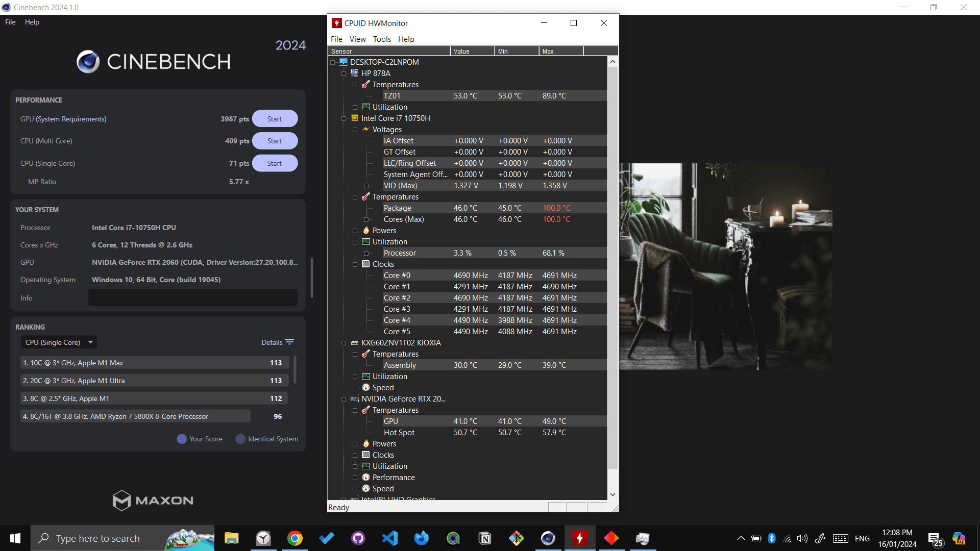Image resolution: width=980 pixels, height=551 pixels.
Task: Switch to HWMonitor taskbar icon
Action: coord(580,538)
